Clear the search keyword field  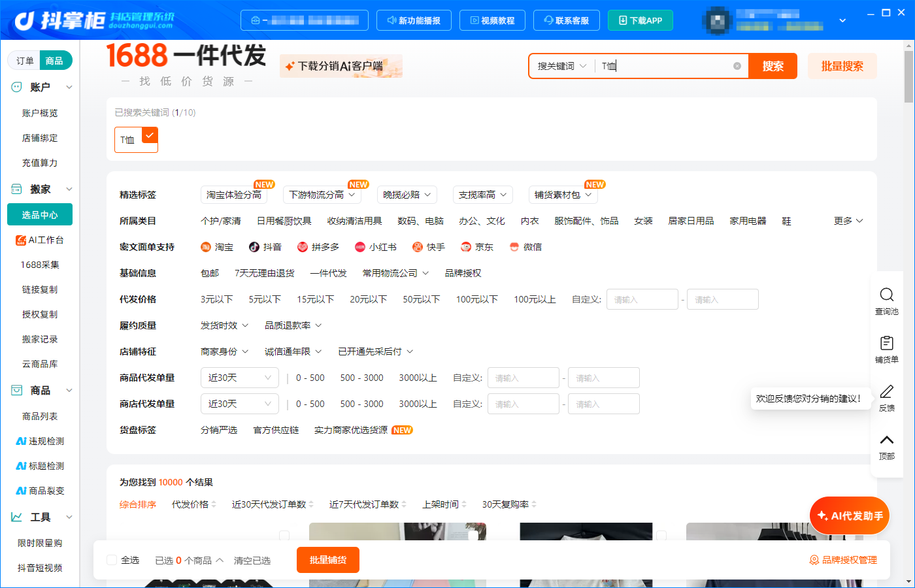click(737, 66)
